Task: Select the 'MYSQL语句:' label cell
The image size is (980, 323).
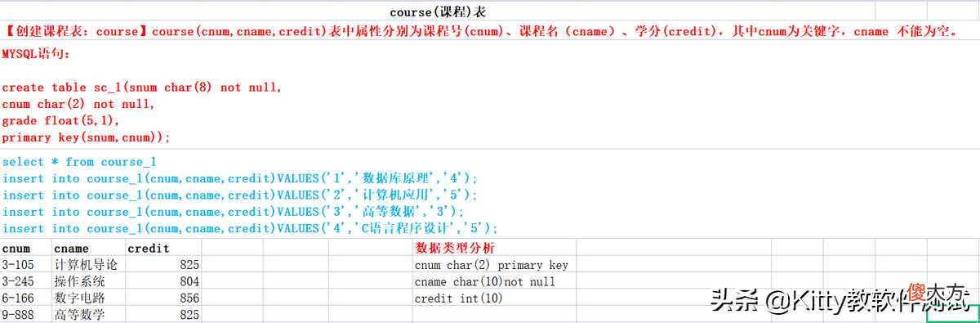Action: tap(36, 54)
